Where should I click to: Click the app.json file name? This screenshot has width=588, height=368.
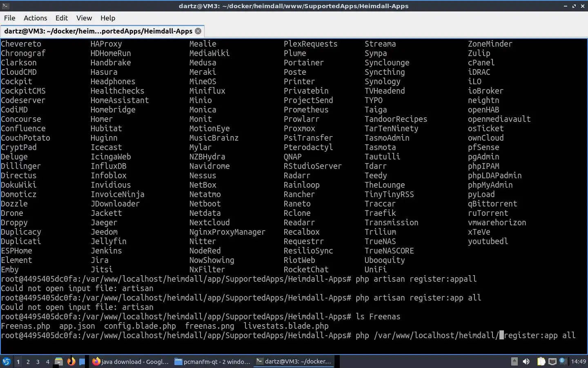77,326
